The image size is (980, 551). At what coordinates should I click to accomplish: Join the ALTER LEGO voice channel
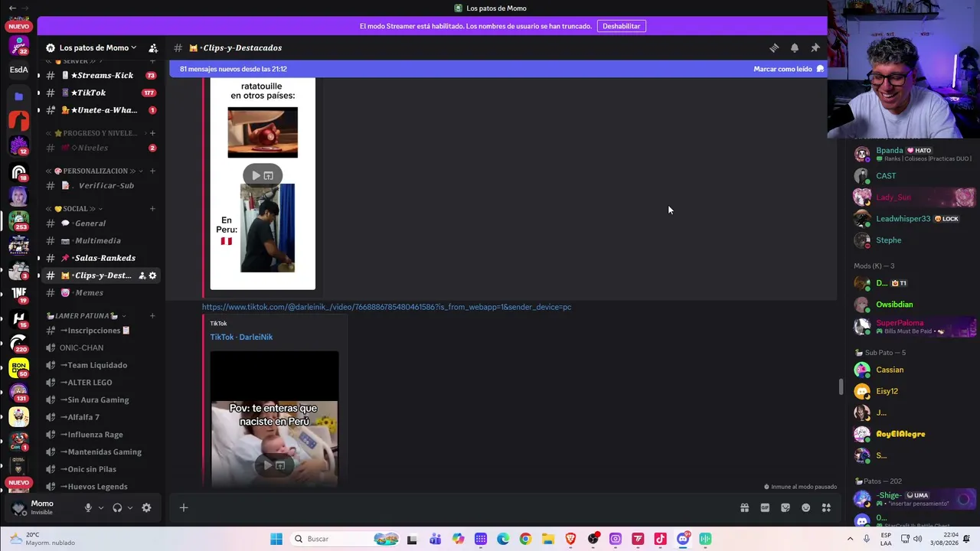pos(102,383)
